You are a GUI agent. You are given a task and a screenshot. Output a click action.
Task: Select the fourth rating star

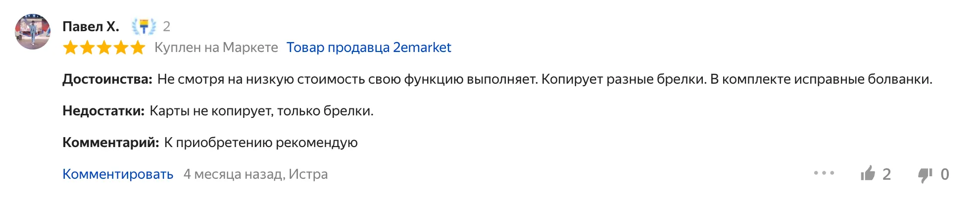(x=121, y=48)
